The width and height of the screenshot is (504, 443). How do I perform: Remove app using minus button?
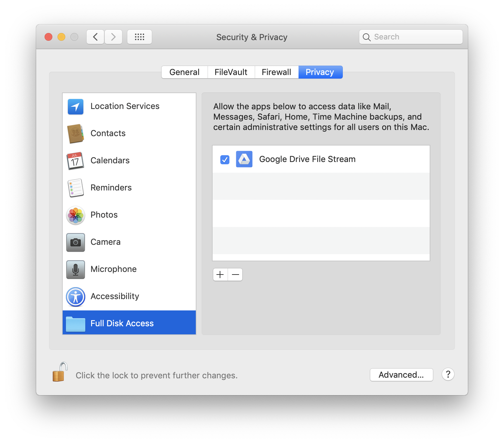point(236,275)
